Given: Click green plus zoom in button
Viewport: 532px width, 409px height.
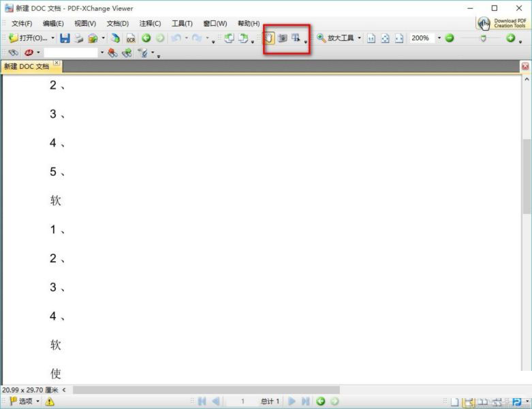Looking at the screenshot, I should coord(511,38).
